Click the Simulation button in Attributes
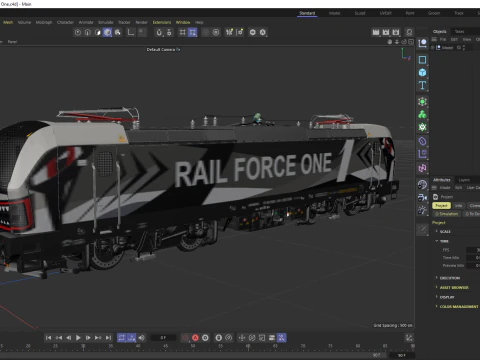Image resolution: width=480 pixels, height=360 pixels. (x=447, y=214)
